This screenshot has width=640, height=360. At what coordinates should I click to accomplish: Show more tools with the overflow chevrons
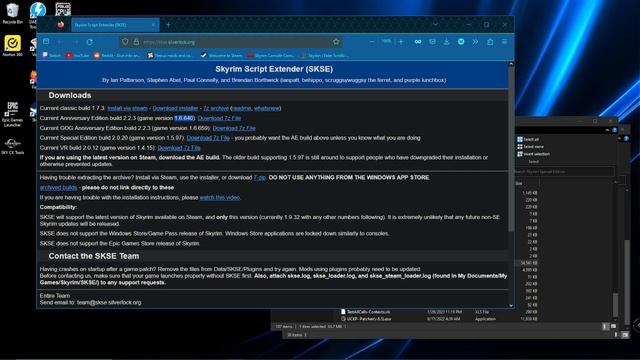[x=476, y=42]
